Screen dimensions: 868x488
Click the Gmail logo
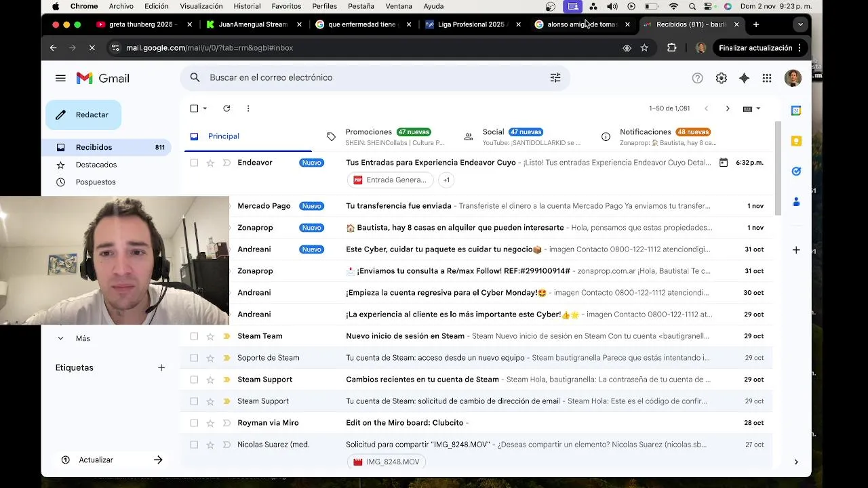[102, 78]
